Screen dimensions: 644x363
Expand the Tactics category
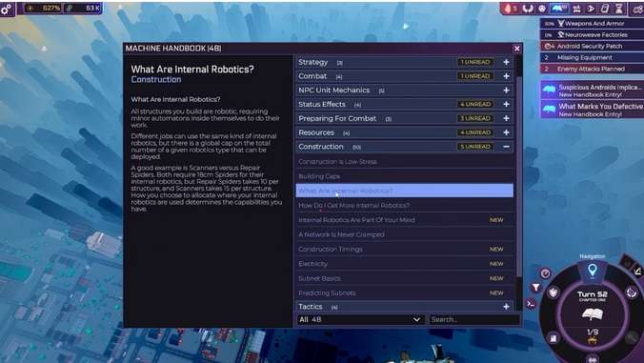tap(506, 307)
